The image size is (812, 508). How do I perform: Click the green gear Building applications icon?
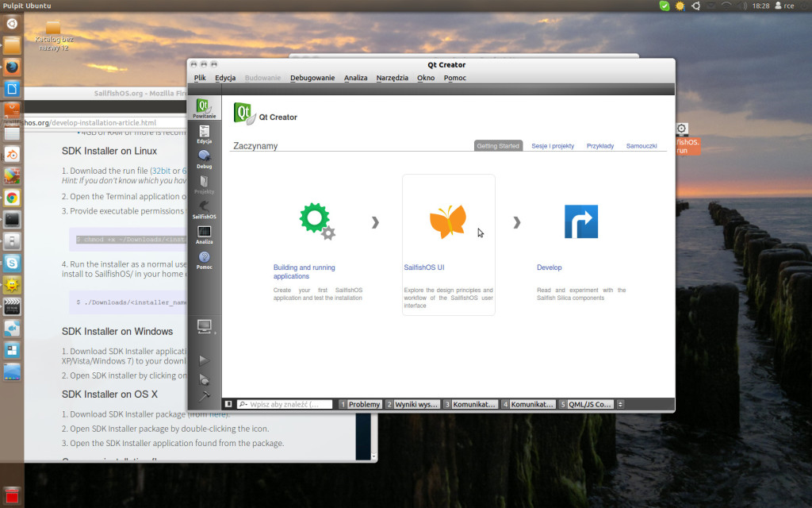[x=316, y=221]
